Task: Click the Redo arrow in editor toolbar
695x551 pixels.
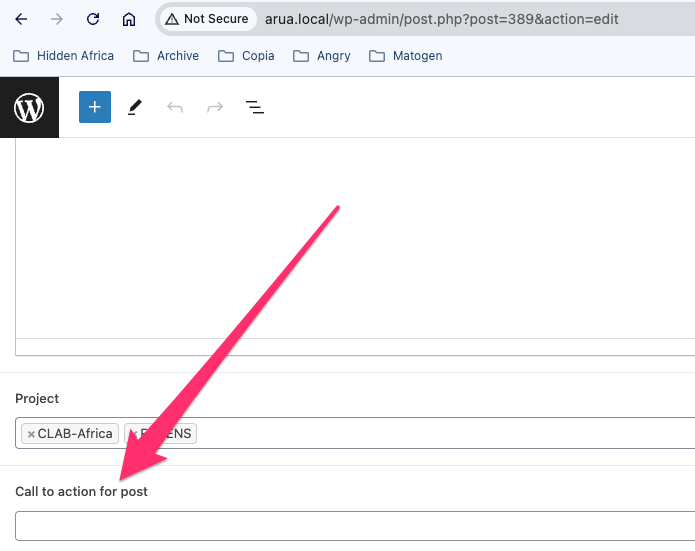Action: (215, 107)
